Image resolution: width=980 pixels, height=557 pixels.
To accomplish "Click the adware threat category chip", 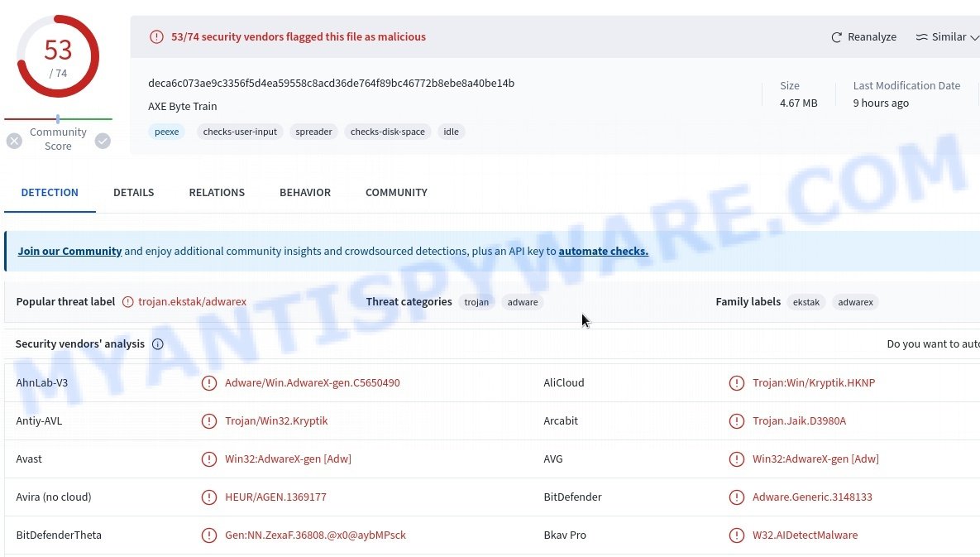I will [x=523, y=303].
